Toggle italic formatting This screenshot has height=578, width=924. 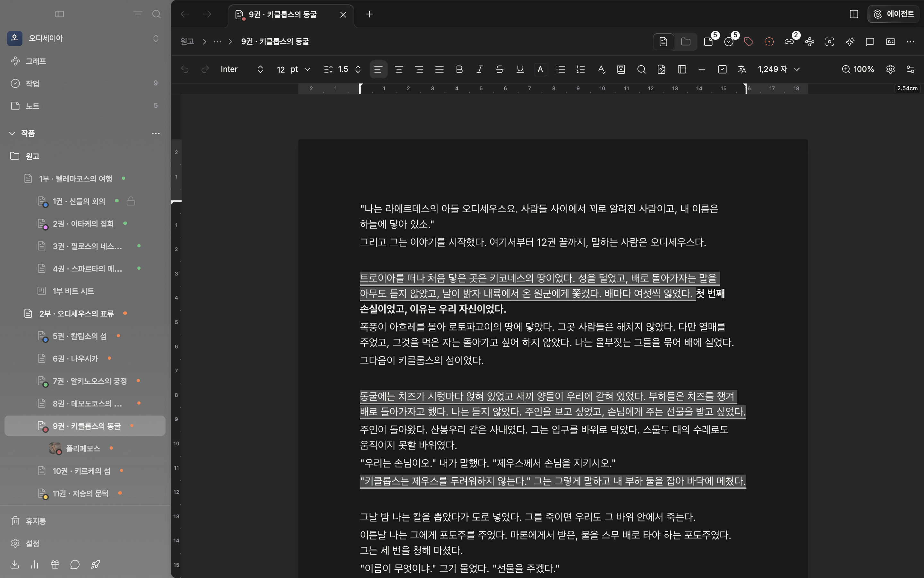pyautogui.click(x=480, y=69)
